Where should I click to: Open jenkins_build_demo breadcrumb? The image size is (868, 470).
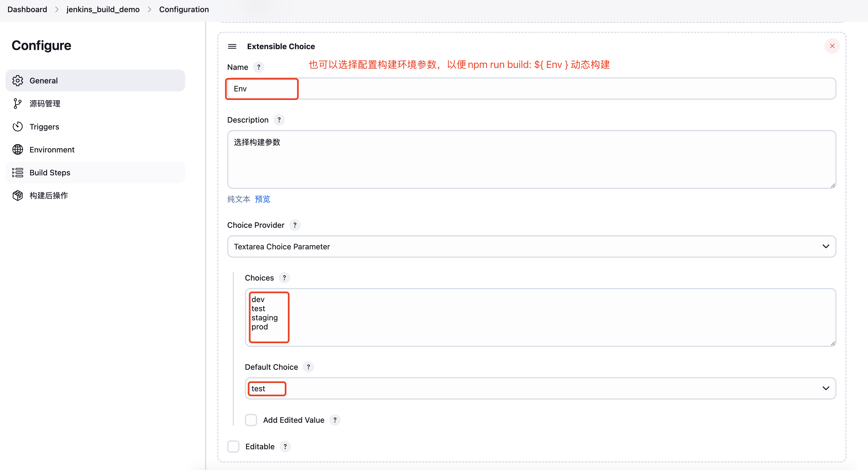pos(103,9)
